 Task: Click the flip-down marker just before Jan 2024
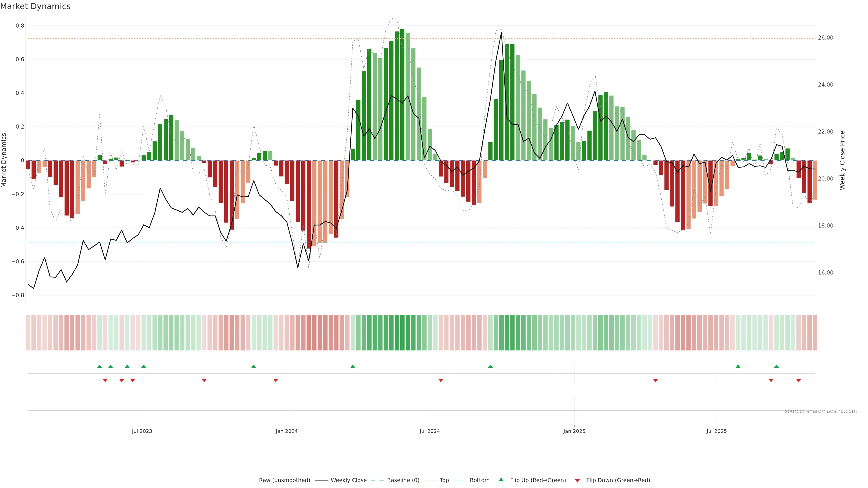[x=276, y=380]
